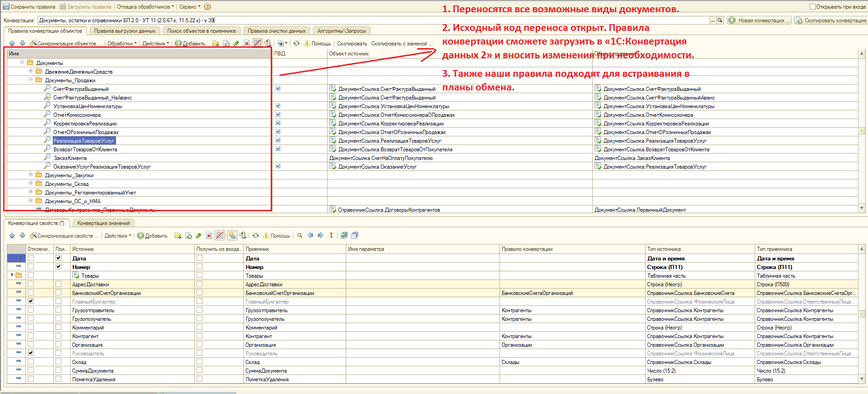Click add-folder group icon in objects toolbar

point(216,44)
